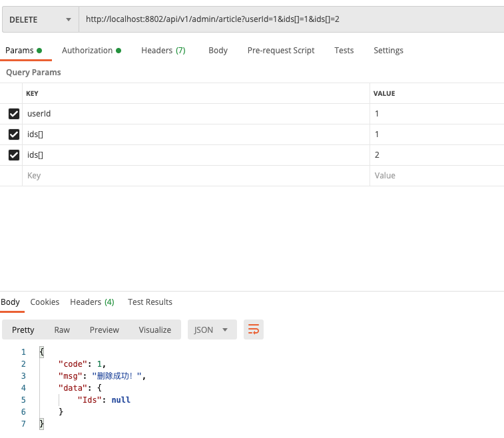Click the value cell of userId row
Image resolution: width=504 pixels, height=438 pixels.
(437, 114)
